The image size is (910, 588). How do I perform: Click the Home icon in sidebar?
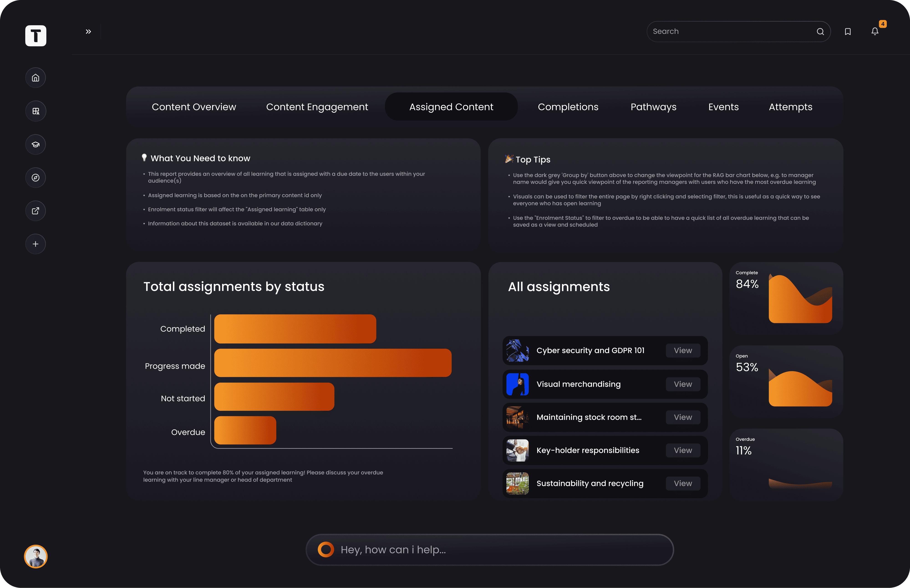point(36,78)
